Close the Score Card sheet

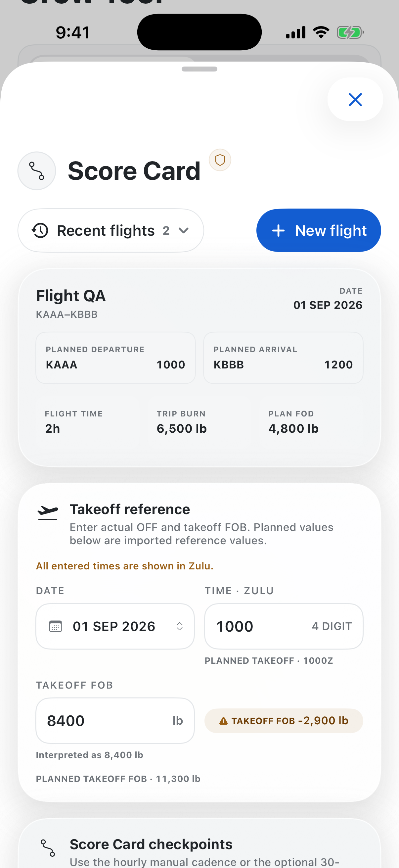click(355, 99)
